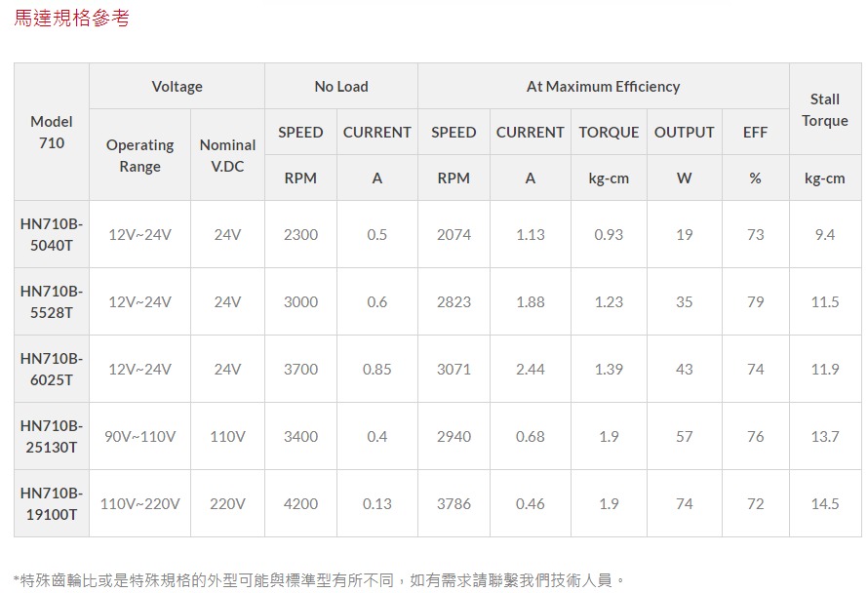This screenshot has height=593, width=868.
Task: Click the EFF header cell
Action: [755, 132]
